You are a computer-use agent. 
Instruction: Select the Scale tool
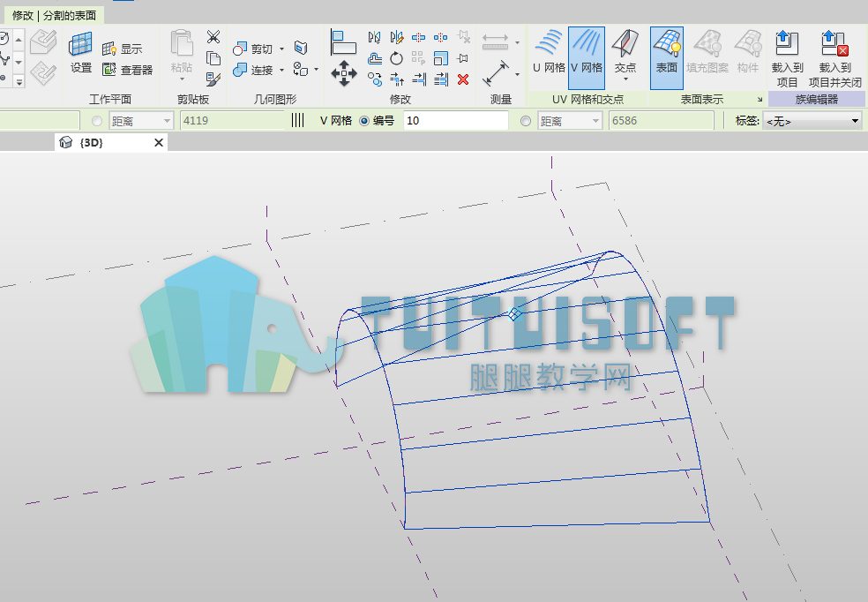tap(441, 58)
